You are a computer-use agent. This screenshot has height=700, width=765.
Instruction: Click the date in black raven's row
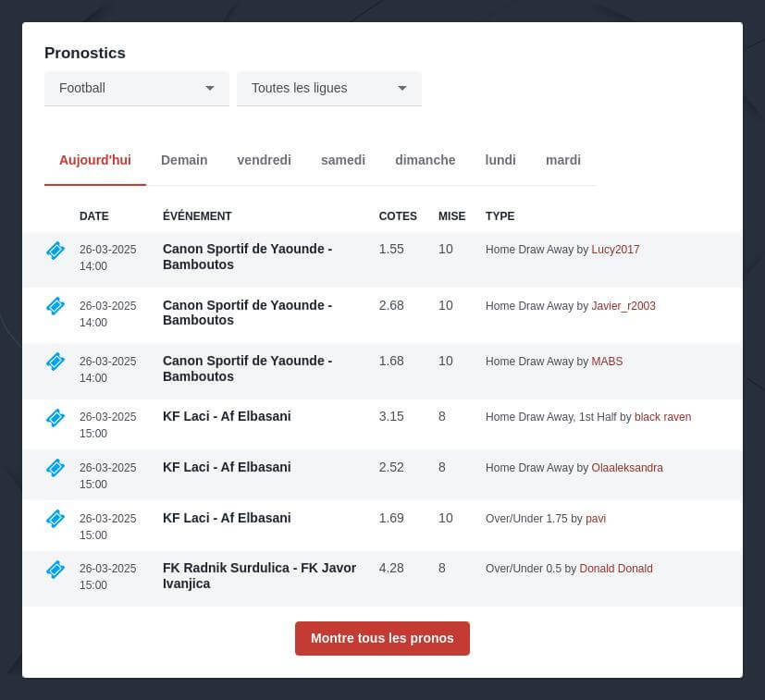108,425
